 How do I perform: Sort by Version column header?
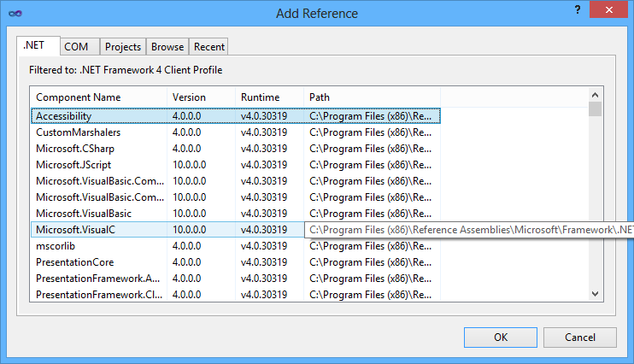pyautogui.click(x=201, y=97)
